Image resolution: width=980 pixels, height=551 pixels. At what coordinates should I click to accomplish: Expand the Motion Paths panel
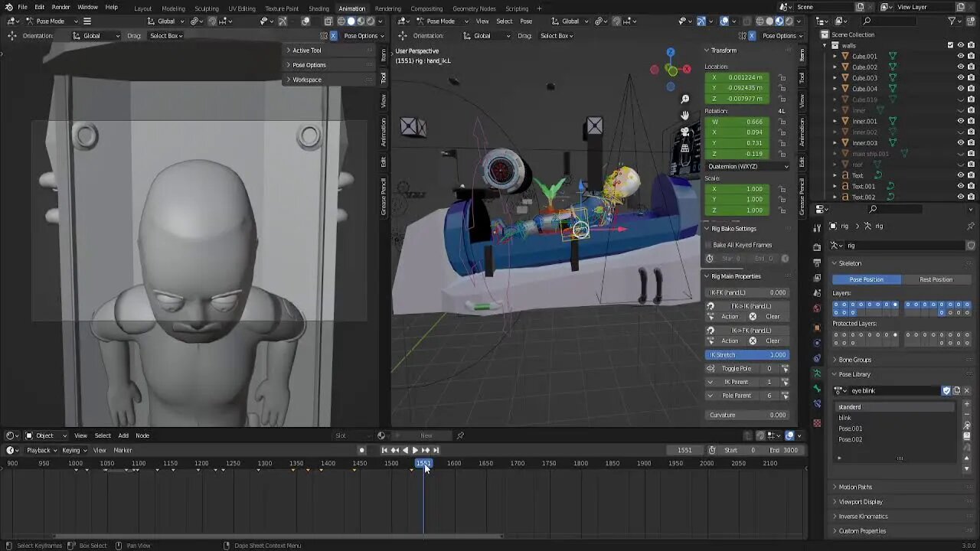pos(854,487)
